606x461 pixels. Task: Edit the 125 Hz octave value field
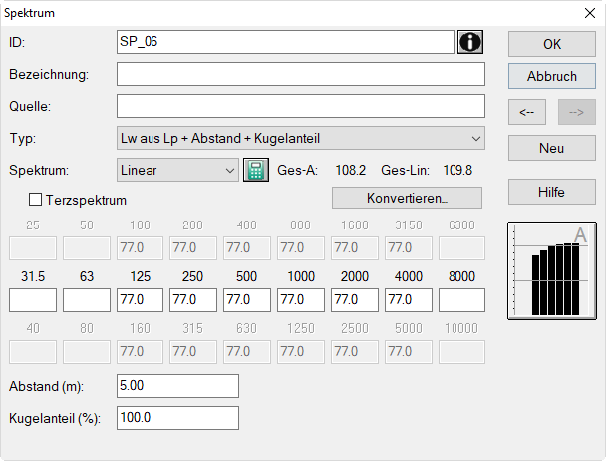(x=140, y=300)
